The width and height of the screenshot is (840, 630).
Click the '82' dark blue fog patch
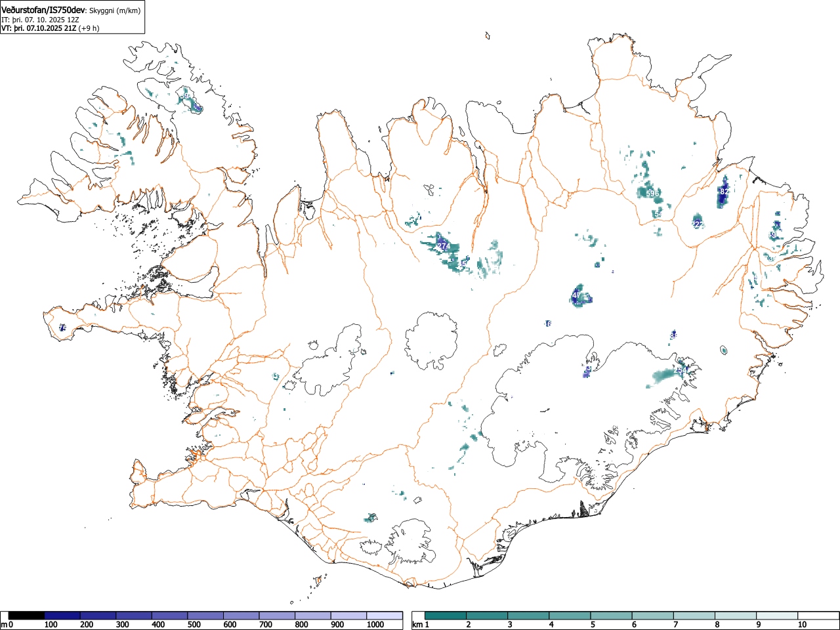pyautogui.click(x=724, y=191)
